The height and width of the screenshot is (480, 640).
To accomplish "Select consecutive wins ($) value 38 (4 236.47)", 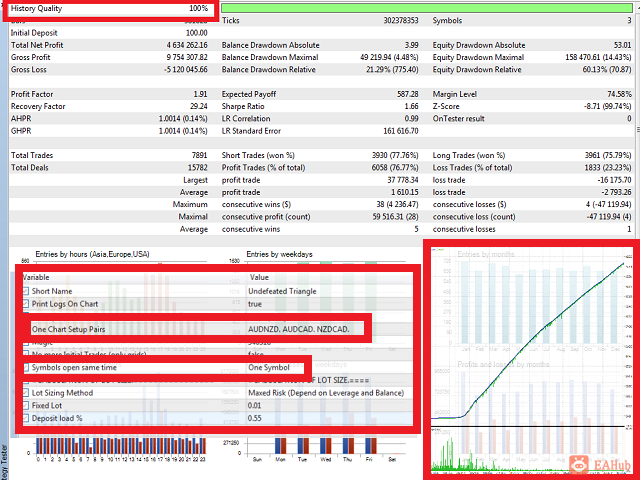I will coord(397,204).
